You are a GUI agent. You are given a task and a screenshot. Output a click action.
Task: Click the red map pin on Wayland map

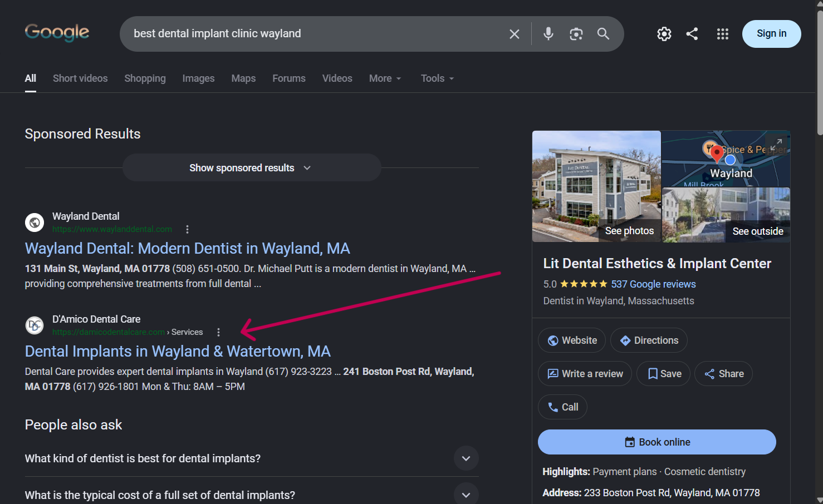click(x=717, y=153)
